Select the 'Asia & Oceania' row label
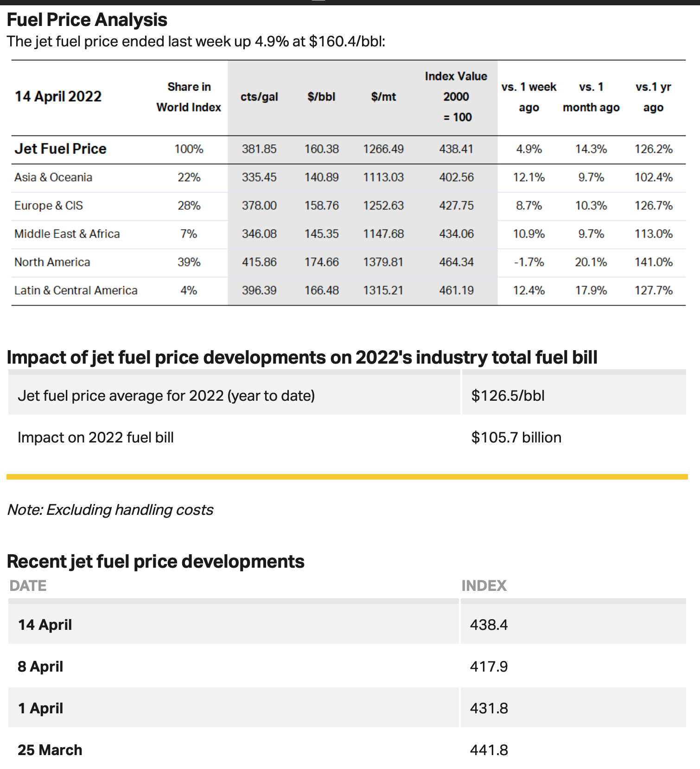 (53, 177)
